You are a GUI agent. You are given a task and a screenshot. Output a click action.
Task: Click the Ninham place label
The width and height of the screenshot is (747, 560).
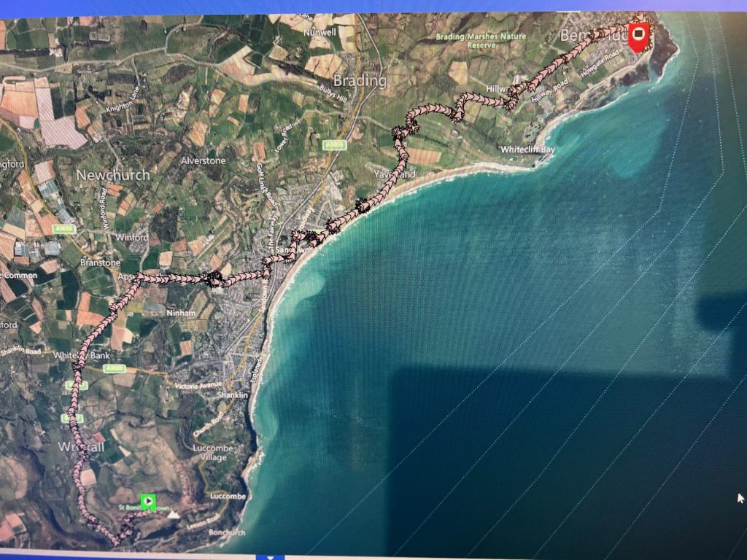[x=181, y=313]
